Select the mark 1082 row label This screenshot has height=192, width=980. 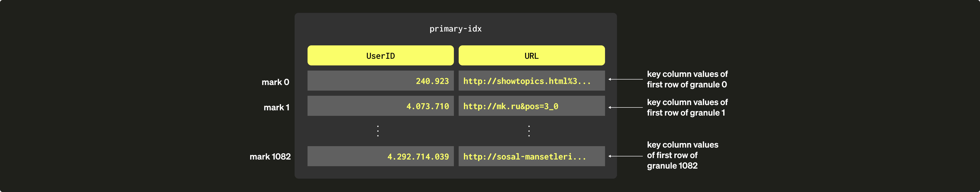click(x=270, y=157)
